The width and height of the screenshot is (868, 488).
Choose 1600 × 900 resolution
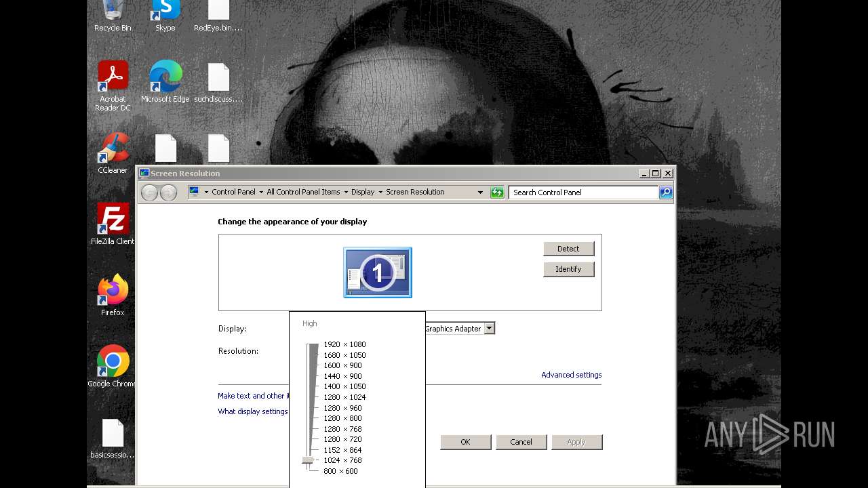[x=342, y=365]
